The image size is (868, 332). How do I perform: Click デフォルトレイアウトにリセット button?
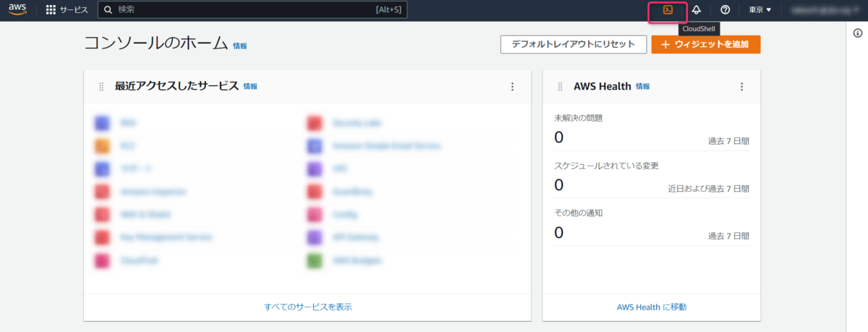[x=573, y=44]
